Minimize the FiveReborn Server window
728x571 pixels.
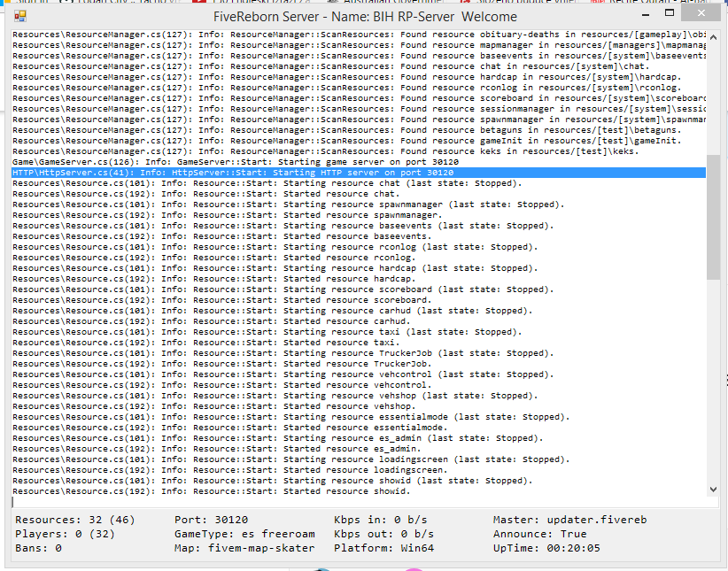coord(646,15)
